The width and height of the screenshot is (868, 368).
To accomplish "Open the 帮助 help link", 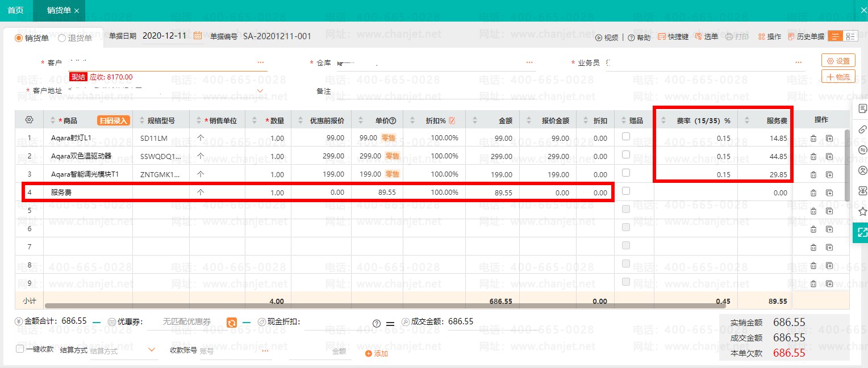I will coord(640,37).
